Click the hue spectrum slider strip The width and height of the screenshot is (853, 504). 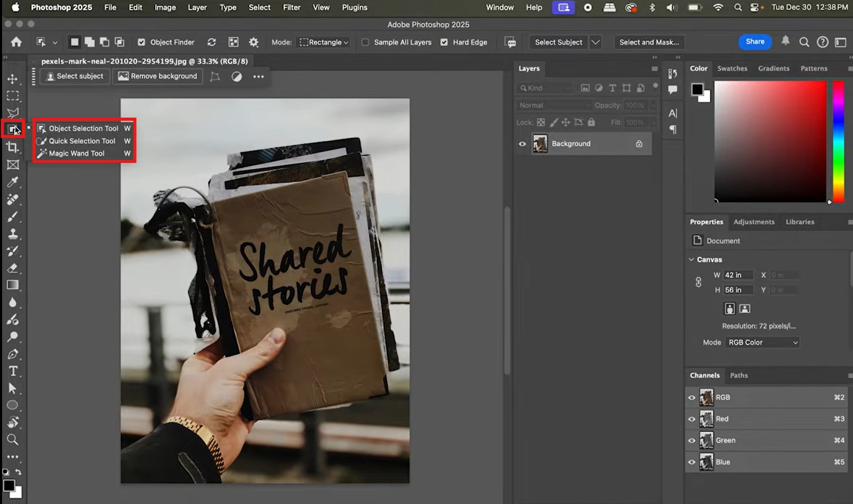838,142
